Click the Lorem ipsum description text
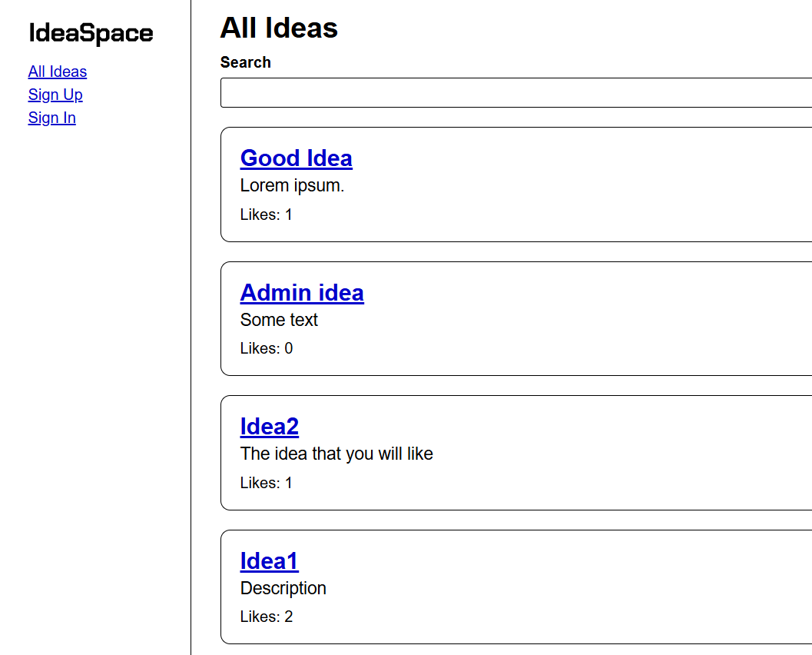The height and width of the screenshot is (655, 812). [x=293, y=185]
